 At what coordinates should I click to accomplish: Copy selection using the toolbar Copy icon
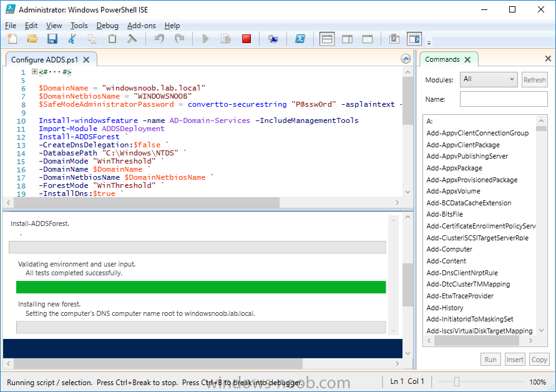tap(92, 39)
